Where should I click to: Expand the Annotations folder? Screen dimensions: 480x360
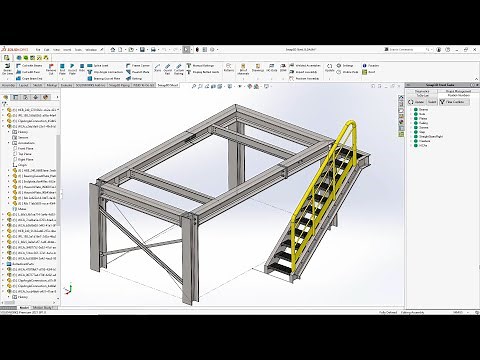tap(9, 143)
